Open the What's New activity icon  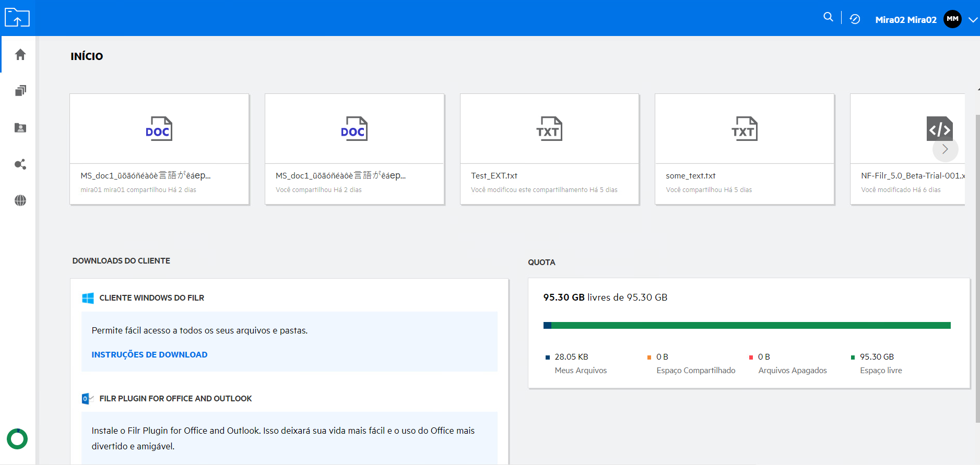(855, 19)
